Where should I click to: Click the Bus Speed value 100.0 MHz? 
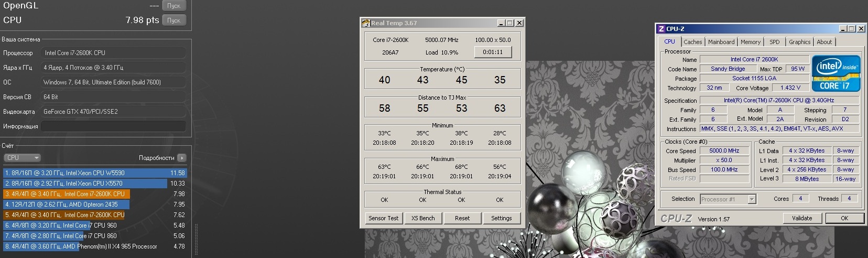pyautogui.click(x=724, y=169)
